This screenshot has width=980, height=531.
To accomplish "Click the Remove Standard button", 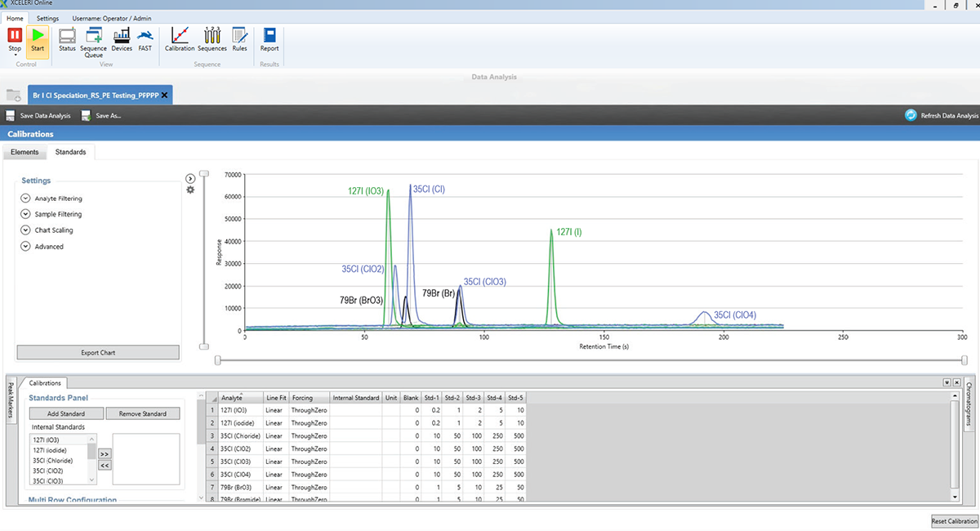I will (143, 414).
